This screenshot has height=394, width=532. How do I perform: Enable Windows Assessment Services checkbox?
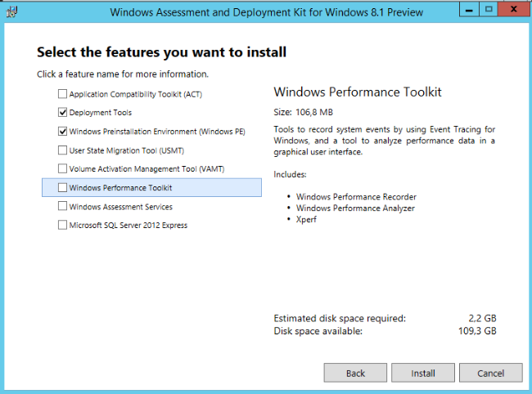(63, 207)
